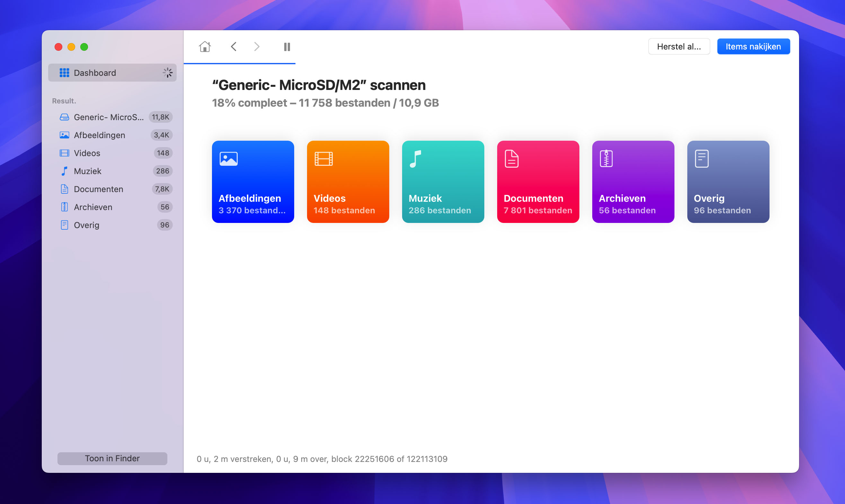Navigate forward with the right chevron
845x504 pixels.
click(x=257, y=47)
